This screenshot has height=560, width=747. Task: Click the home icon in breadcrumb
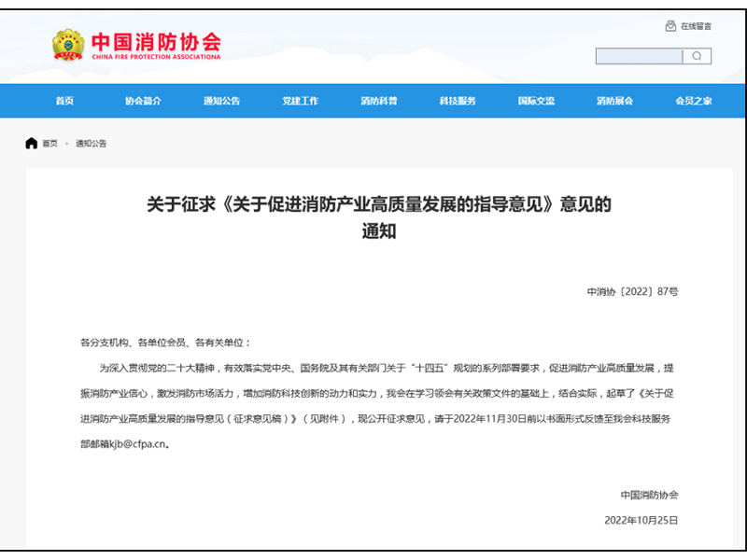pyautogui.click(x=32, y=143)
